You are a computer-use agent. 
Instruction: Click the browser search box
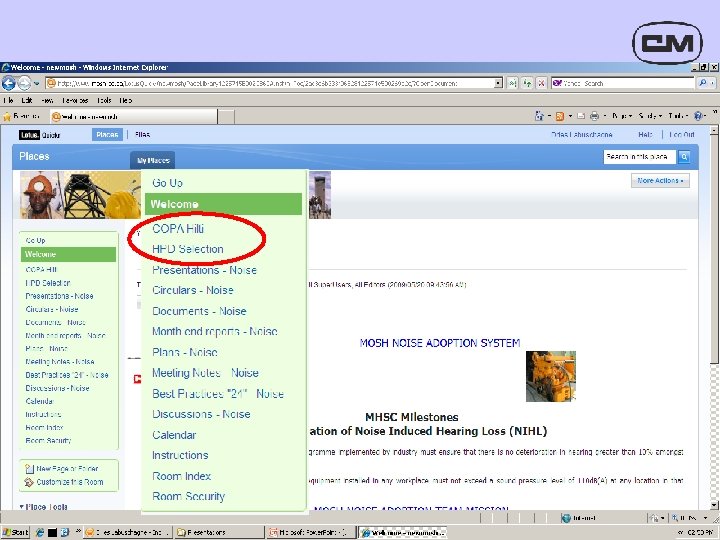click(623, 83)
